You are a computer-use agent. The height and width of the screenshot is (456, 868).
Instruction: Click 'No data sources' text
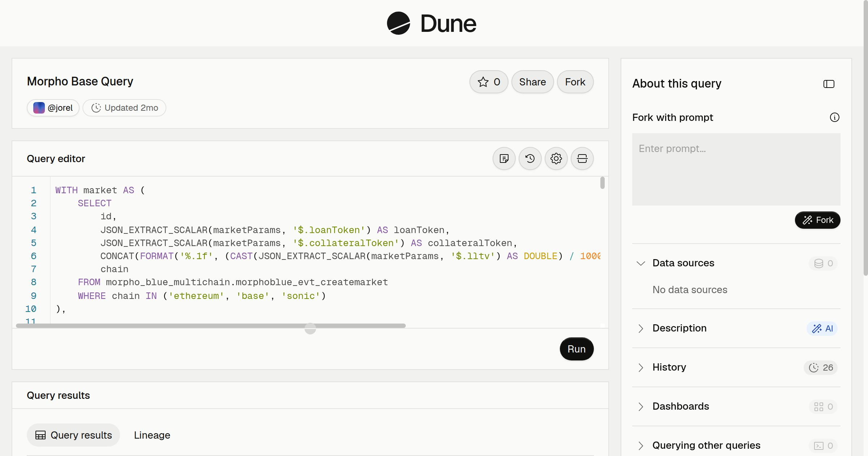tap(690, 290)
